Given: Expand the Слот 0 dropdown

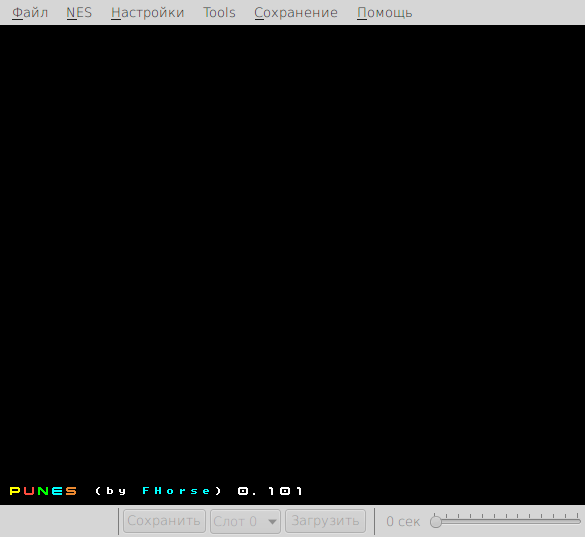Looking at the screenshot, I should tap(245, 521).
